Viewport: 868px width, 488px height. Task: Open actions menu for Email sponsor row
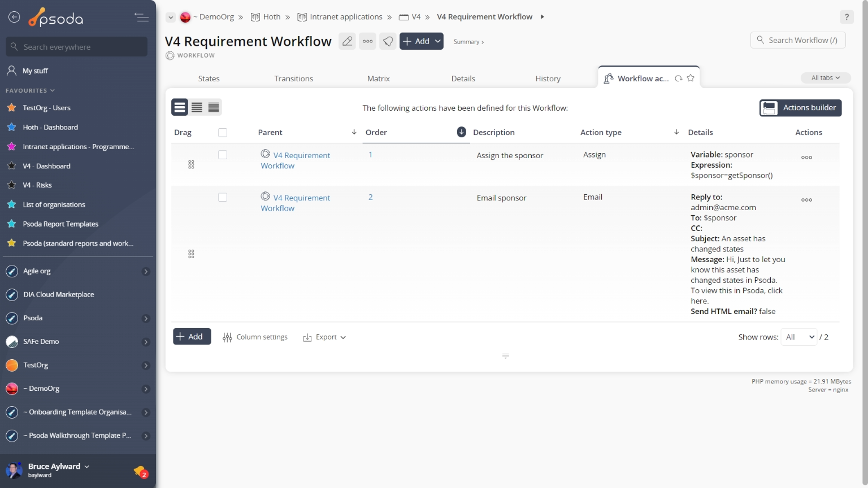click(806, 200)
